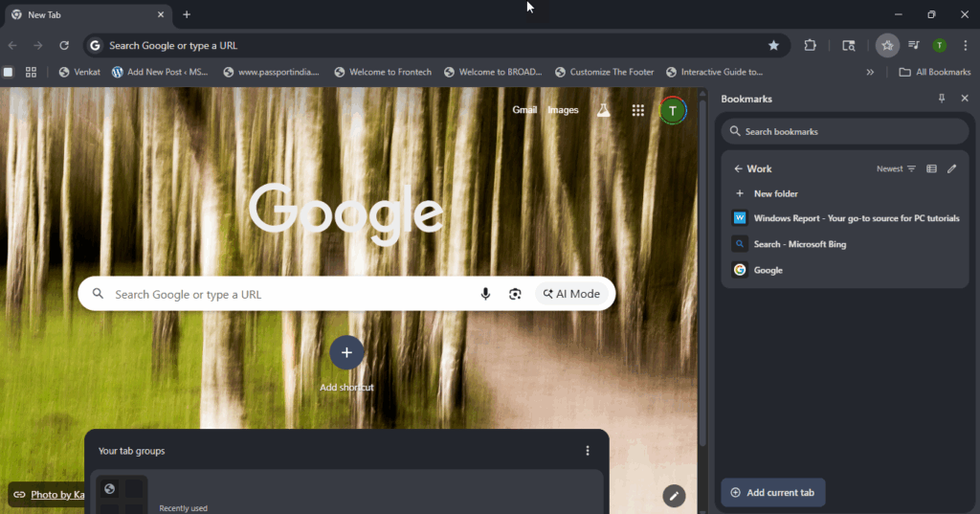This screenshot has height=514, width=980.
Task: Open the All Bookmarks folder
Action: point(934,72)
